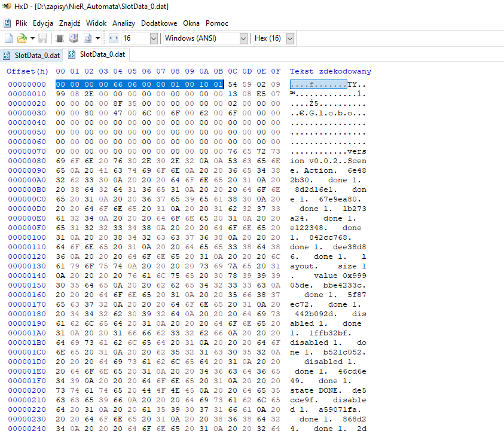The height and width of the screenshot is (431, 504).
Task: Open the Dodatkowe menu
Action: [159, 23]
